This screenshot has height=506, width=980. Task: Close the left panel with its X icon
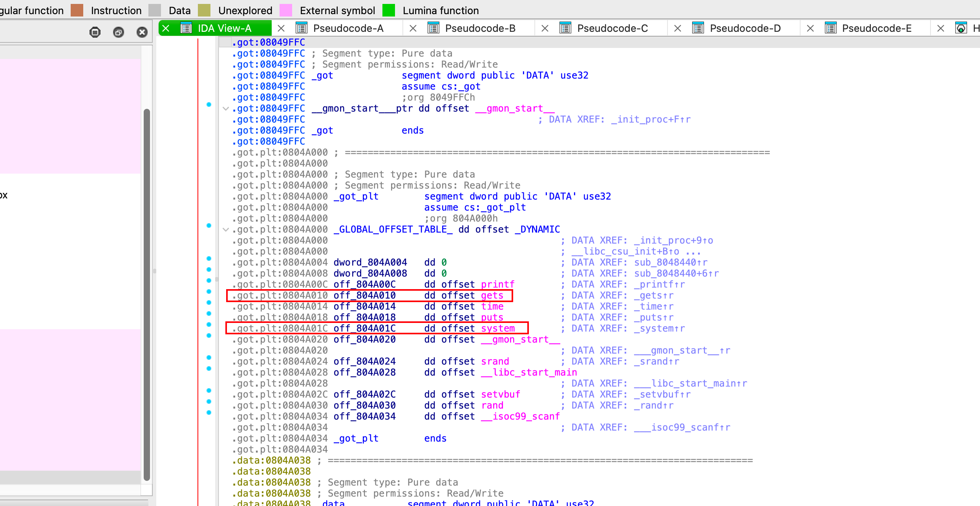[x=142, y=32]
